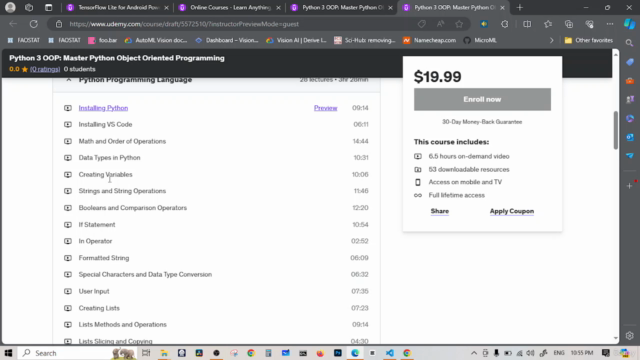Click 'Booleans and Comparison Operators' lecture

click(x=133, y=208)
